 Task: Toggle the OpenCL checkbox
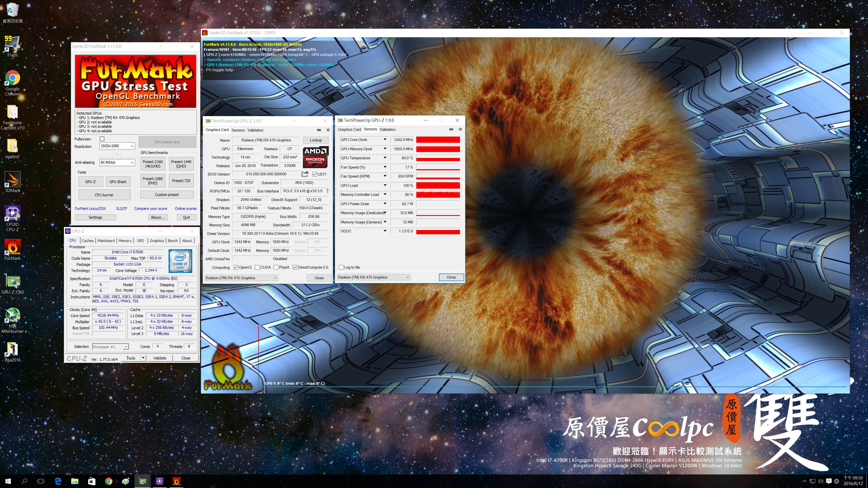[x=236, y=267]
